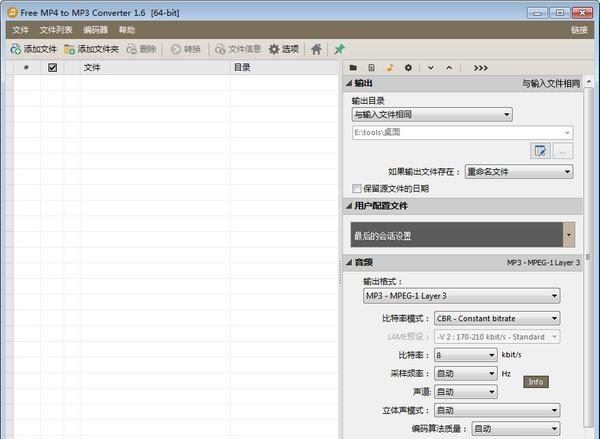Open 选项 (options) with the gear icon
The height and width of the screenshot is (439, 600).
284,49
